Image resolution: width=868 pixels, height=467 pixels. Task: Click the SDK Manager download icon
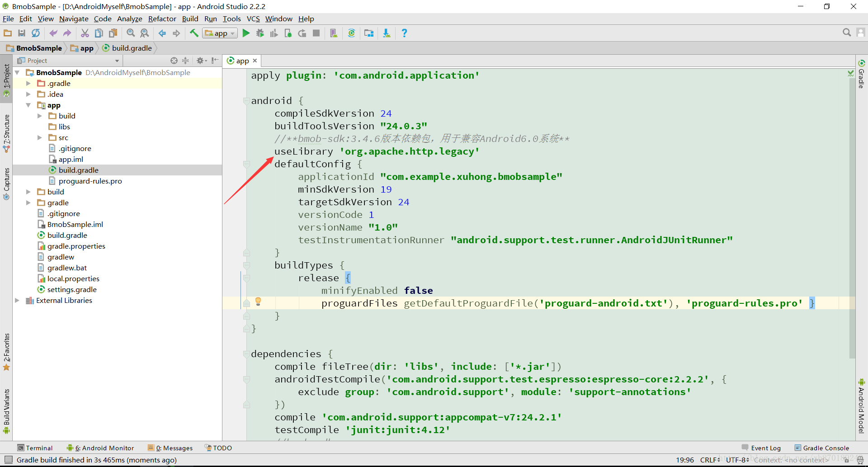pos(387,33)
